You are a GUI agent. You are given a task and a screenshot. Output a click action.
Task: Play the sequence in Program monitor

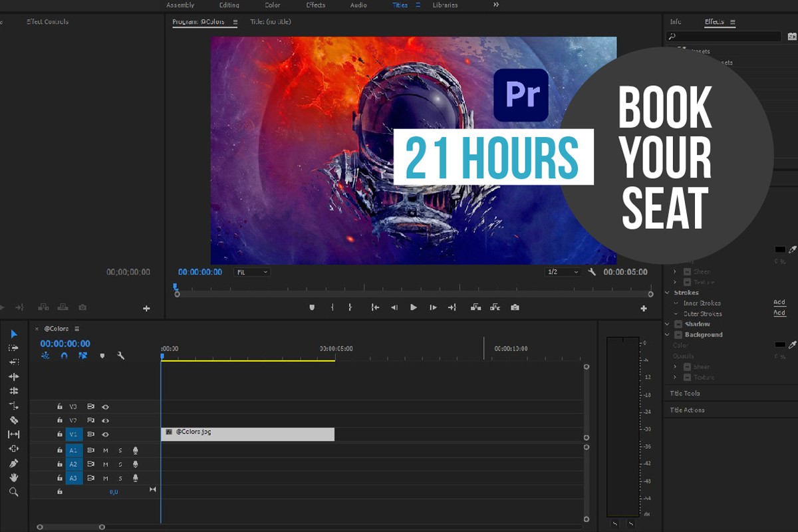coord(414,307)
